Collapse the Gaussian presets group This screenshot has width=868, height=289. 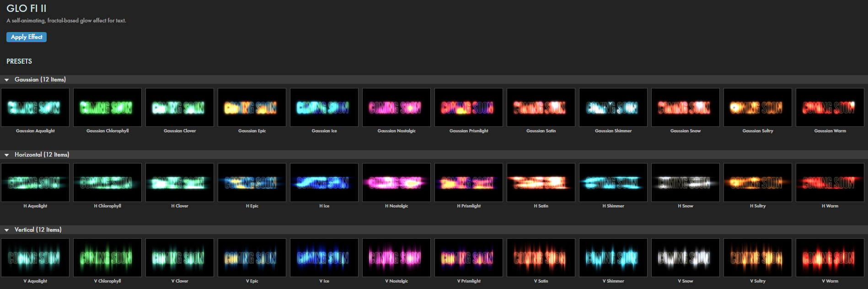click(7, 80)
